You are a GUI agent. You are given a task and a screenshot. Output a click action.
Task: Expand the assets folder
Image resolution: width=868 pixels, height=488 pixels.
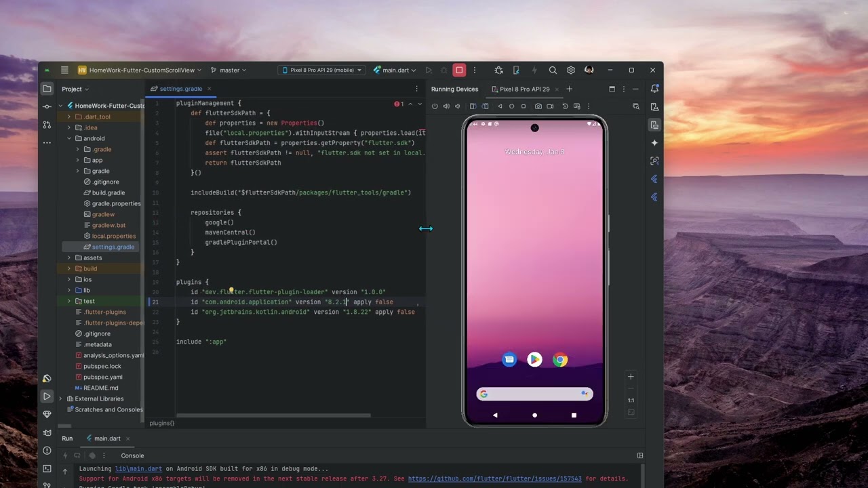click(x=68, y=258)
